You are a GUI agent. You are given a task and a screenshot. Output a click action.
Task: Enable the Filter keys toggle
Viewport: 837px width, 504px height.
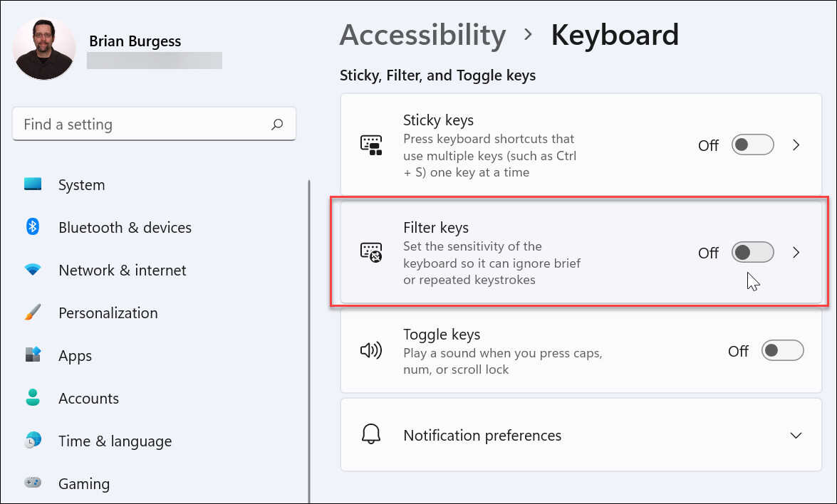[752, 252]
